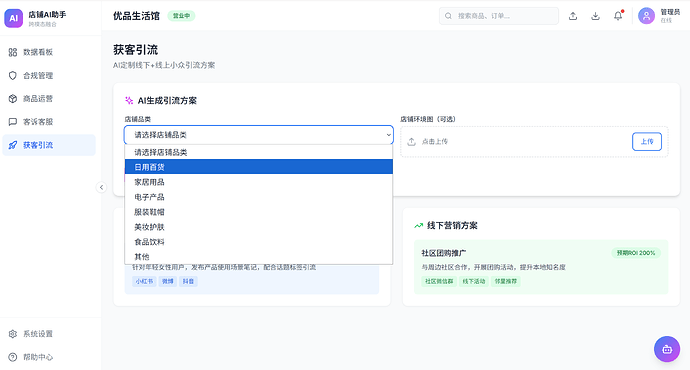Screen dimensions: 690x370
Task: Open 合规管理 from sidebar
Action: click(x=49, y=75)
